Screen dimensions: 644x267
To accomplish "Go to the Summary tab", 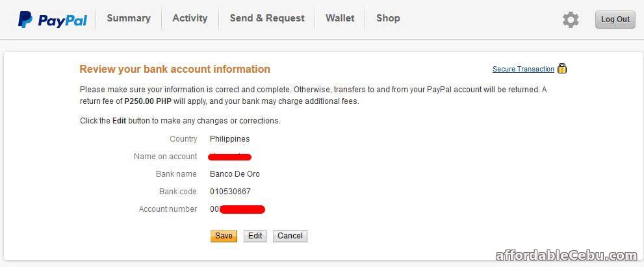I will [x=129, y=18].
